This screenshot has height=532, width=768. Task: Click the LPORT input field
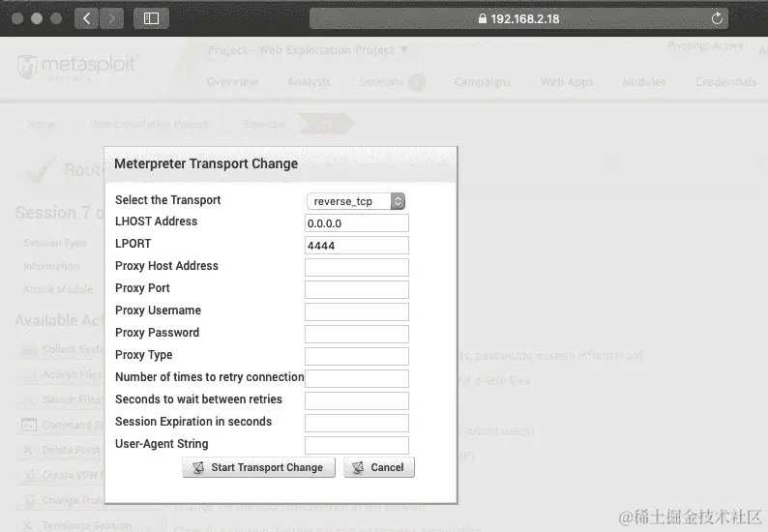pos(357,246)
